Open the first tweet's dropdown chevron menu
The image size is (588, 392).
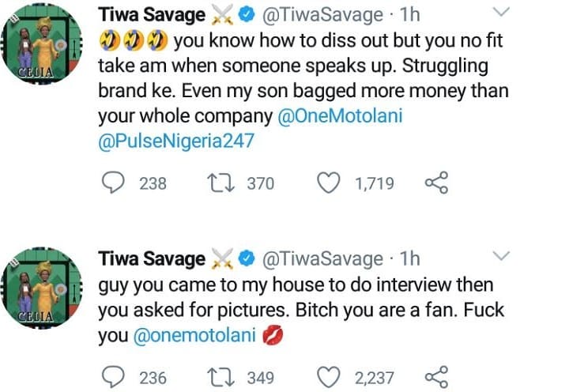coord(501,13)
